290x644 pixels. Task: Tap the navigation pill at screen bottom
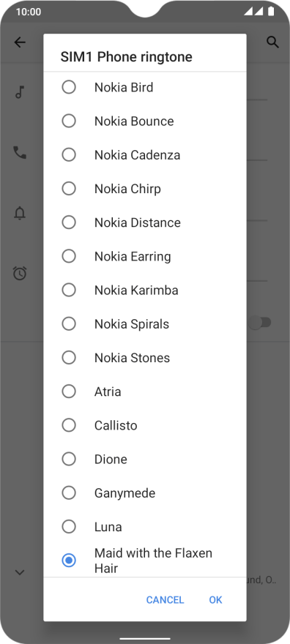click(145, 639)
